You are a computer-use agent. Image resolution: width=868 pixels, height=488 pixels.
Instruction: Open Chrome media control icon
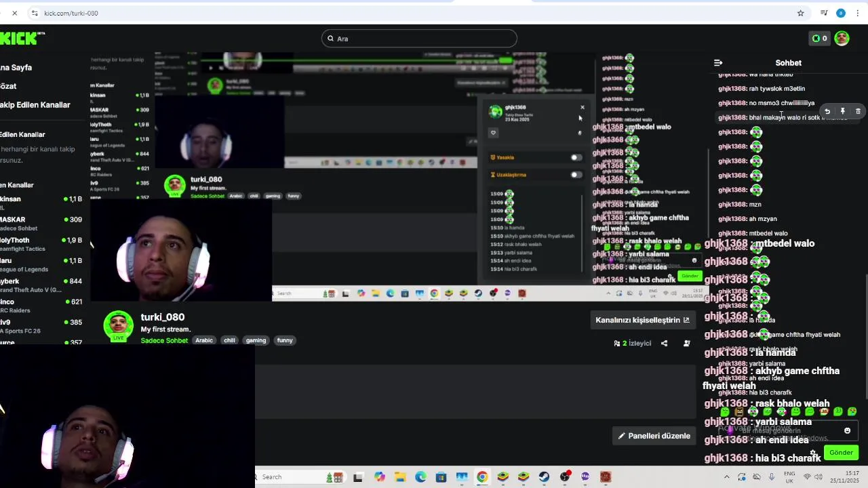tap(824, 13)
